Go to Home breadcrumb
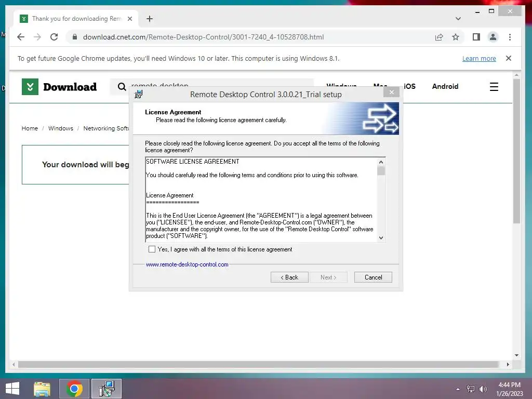 coord(30,128)
